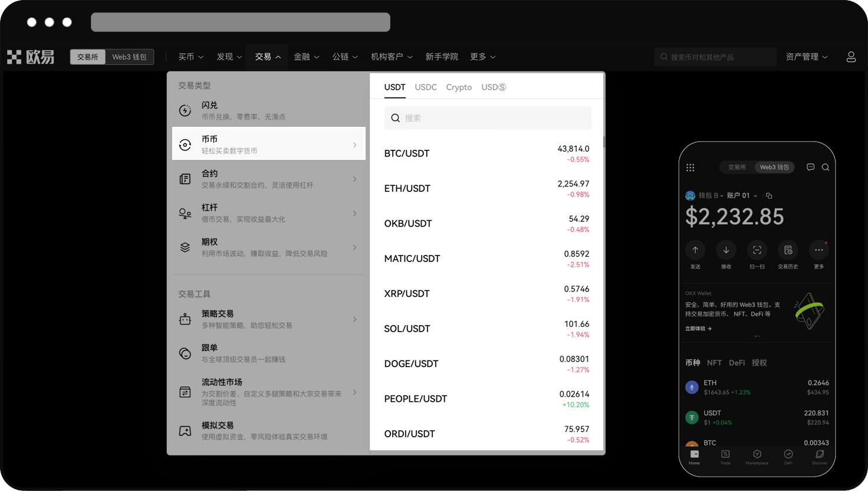The image size is (868, 491).
Task: Click the $2,232.85 balance on phone
Action: pos(735,217)
